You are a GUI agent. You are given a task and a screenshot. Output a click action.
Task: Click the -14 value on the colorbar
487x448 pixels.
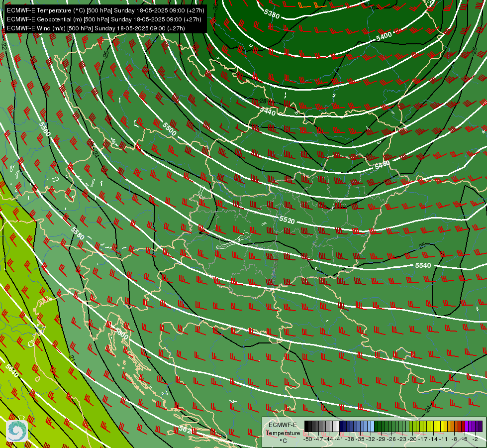coord(433,440)
